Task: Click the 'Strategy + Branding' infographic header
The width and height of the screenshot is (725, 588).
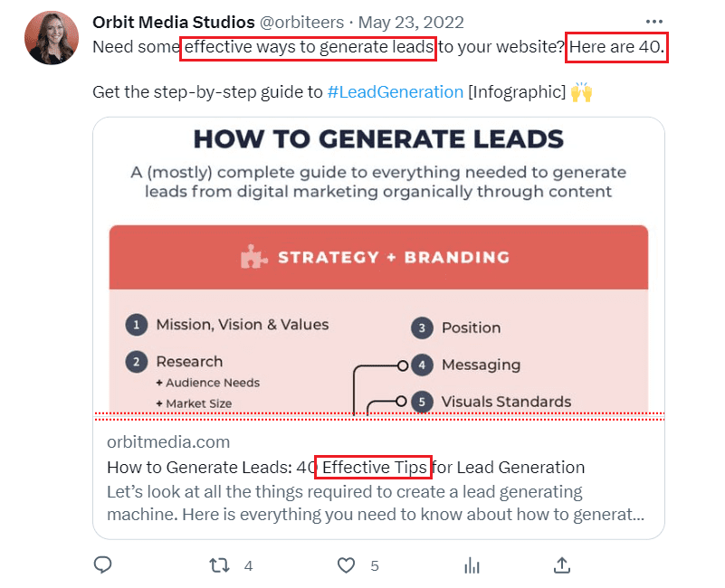Action: click(393, 258)
